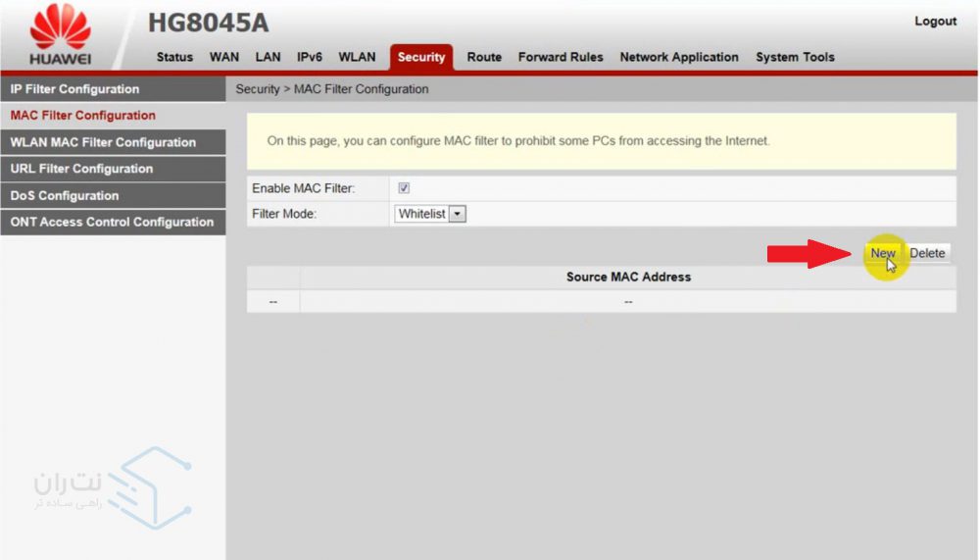Image resolution: width=980 pixels, height=560 pixels.
Task: Click the New button
Action: click(883, 253)
